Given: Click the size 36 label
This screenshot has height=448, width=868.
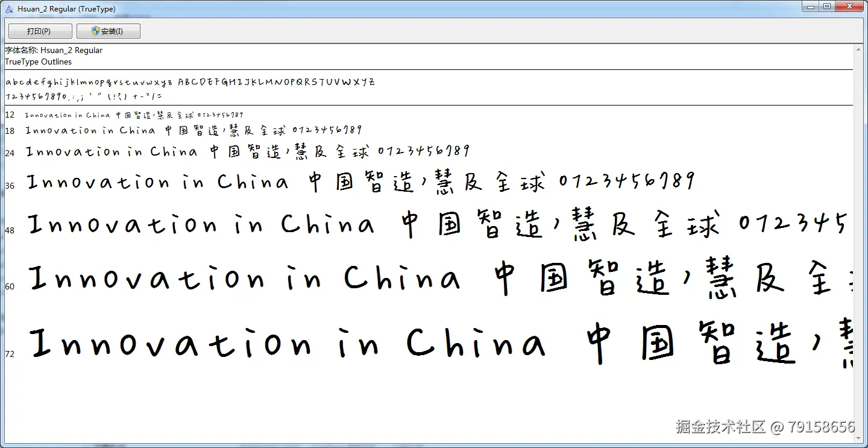Looking at the screenshot, I should click(x=10, y=186).
